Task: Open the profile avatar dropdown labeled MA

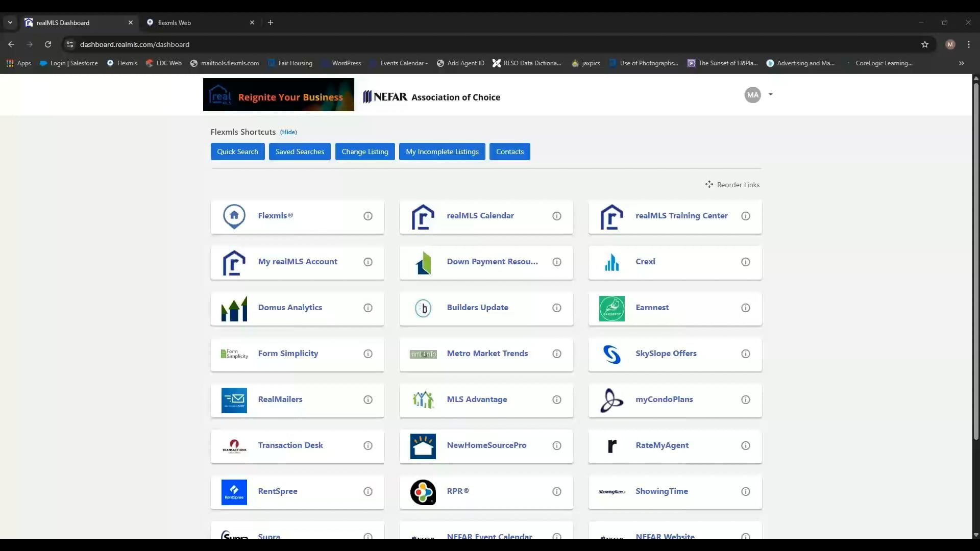Action: [x=758, y=94]
